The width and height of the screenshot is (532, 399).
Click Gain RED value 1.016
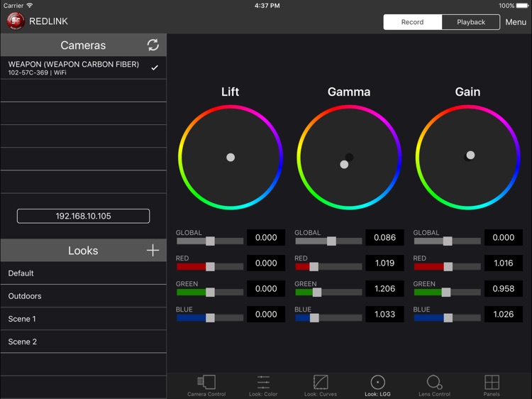[504, 263]
